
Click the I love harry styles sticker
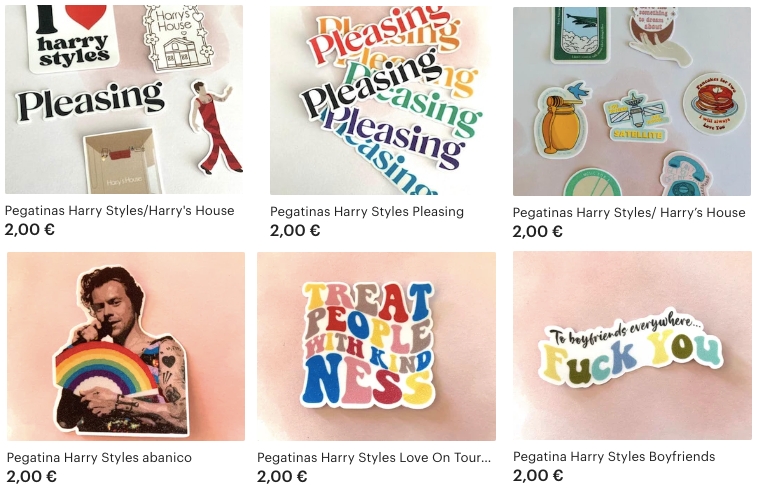73,38
